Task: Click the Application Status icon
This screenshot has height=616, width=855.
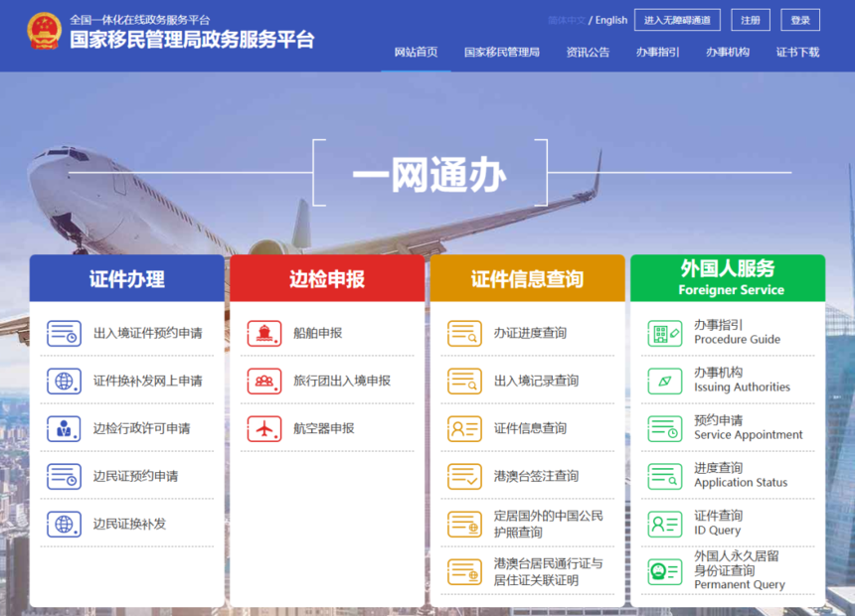Action: point(665,477)
